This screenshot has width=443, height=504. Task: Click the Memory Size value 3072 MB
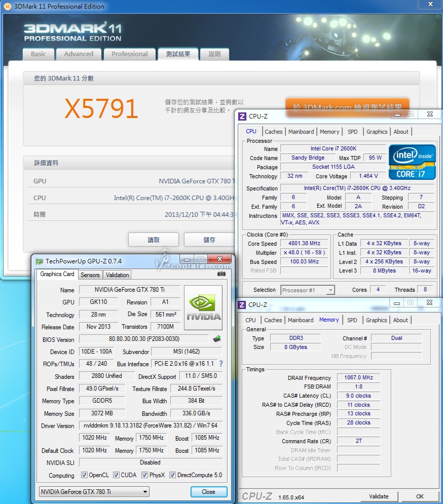pyautogui.click(x=102, y=413)
